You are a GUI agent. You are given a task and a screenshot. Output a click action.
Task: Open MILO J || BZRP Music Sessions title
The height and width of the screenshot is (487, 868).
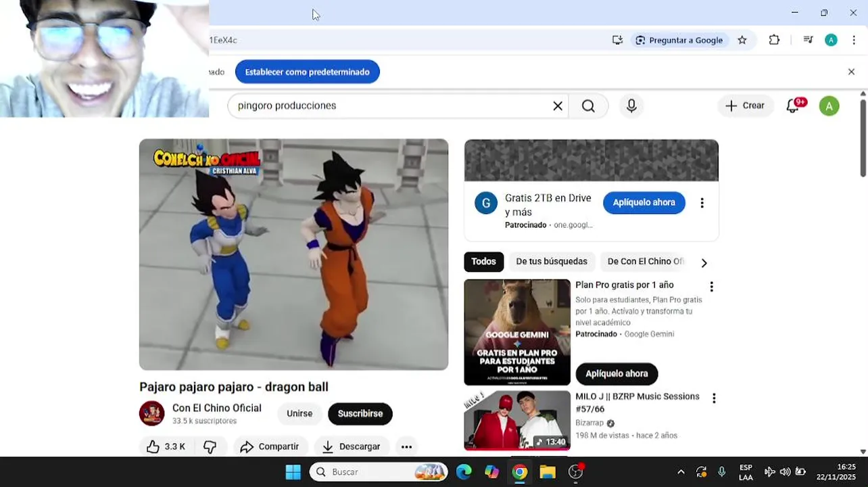(x=637, y=402)
